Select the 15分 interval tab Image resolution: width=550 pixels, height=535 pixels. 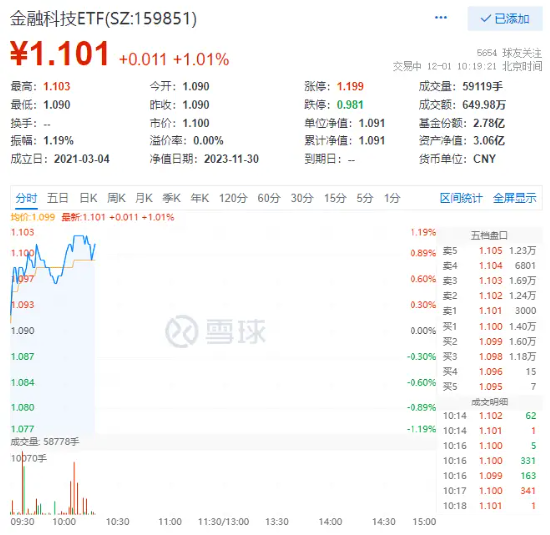click(335, 198)
